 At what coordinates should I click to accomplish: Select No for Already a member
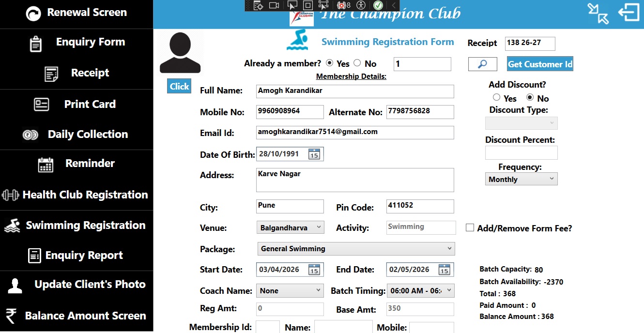[357, 63]
